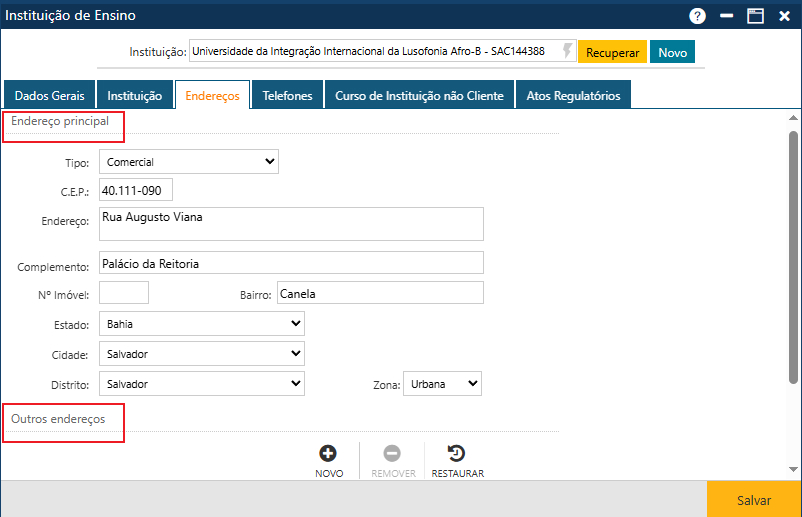Open the Zona dropdown showing Urbana
The image size is (802, 517).
[442, 384]
